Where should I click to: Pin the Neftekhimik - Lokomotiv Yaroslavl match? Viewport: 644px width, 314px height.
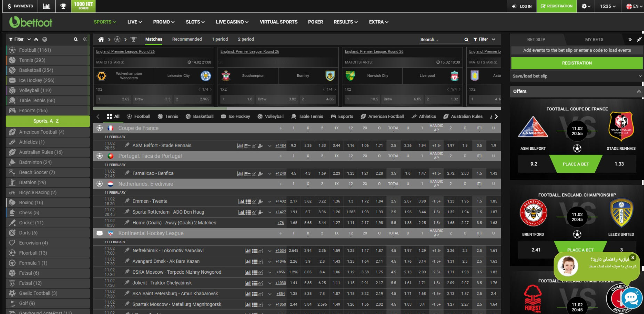click(x=127, y=250)
